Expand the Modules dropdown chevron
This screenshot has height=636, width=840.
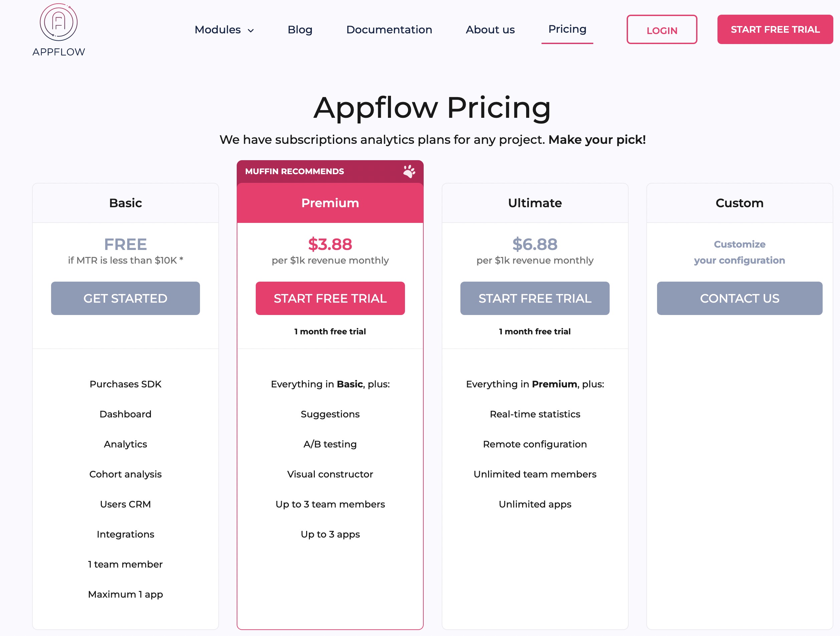coord(251,31)
